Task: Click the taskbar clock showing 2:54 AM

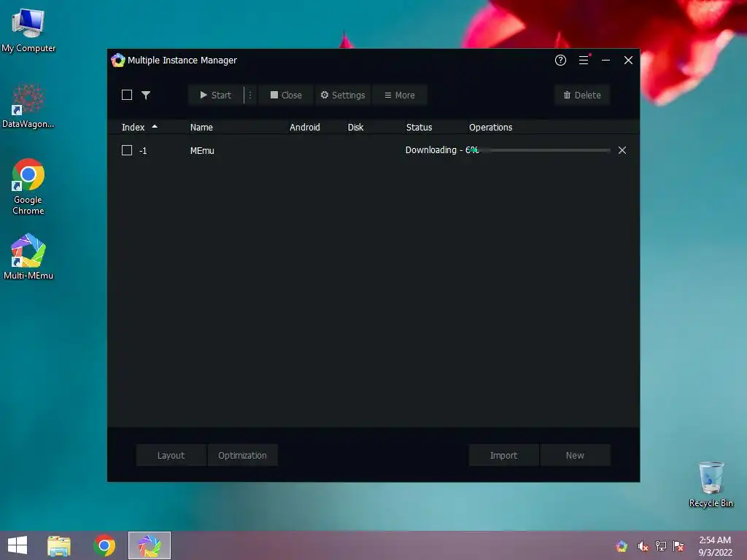Action: pyautogui.click(x=715, y=546)
